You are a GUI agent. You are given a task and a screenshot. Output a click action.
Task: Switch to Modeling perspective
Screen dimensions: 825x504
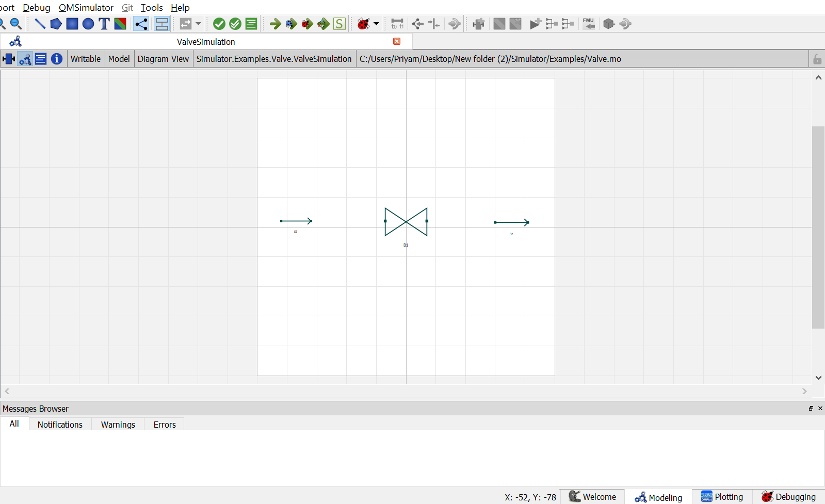(658, 497)
